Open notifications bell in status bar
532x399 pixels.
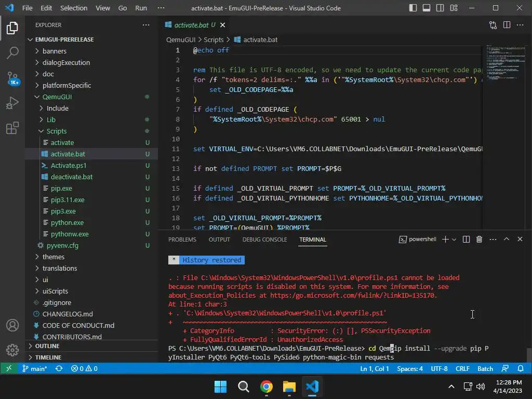[x=521, y=368]
